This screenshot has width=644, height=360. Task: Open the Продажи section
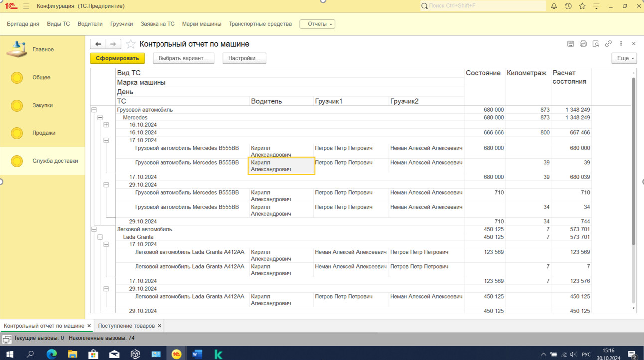point(42,133)
